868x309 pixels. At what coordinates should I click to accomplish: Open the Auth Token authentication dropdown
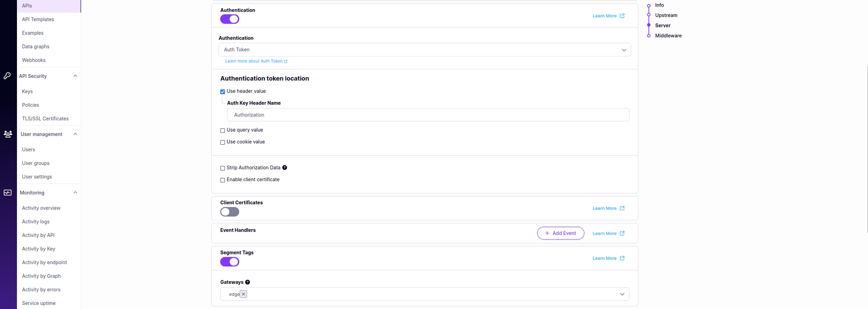point(424,50)
